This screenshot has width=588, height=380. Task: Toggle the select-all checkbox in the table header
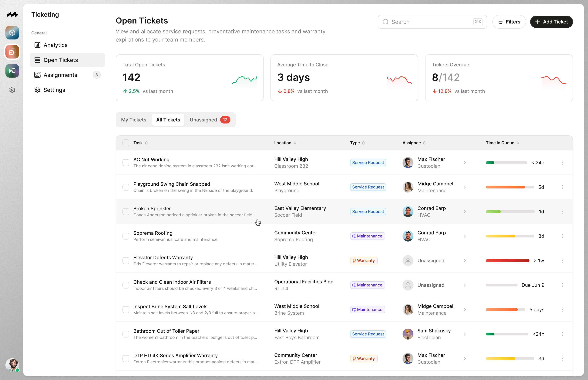126,143
